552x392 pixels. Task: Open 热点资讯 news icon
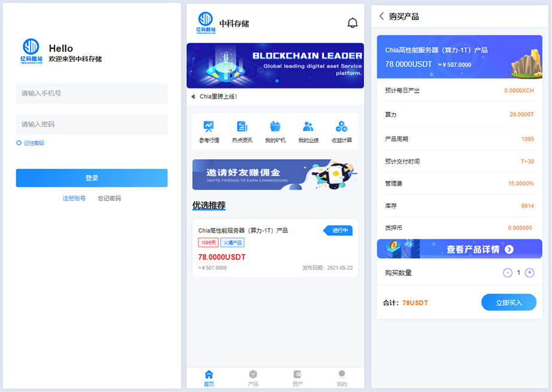tap(242, 126)
